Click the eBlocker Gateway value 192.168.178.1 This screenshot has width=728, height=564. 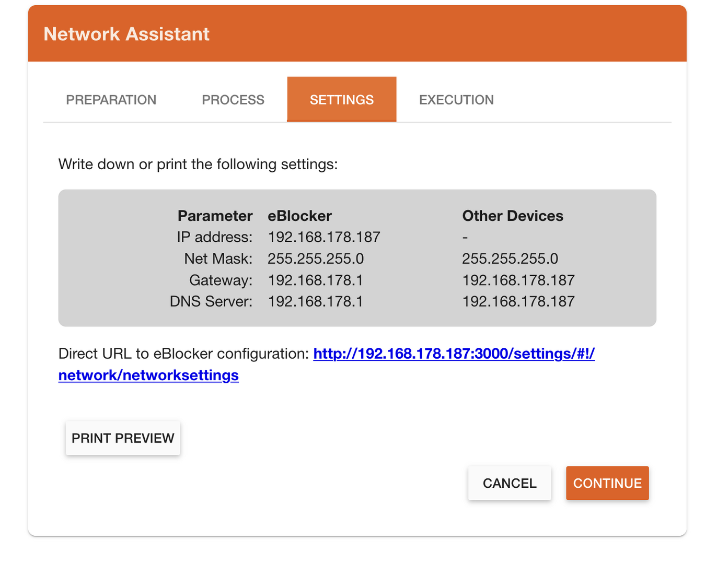(x=315, y=280)
